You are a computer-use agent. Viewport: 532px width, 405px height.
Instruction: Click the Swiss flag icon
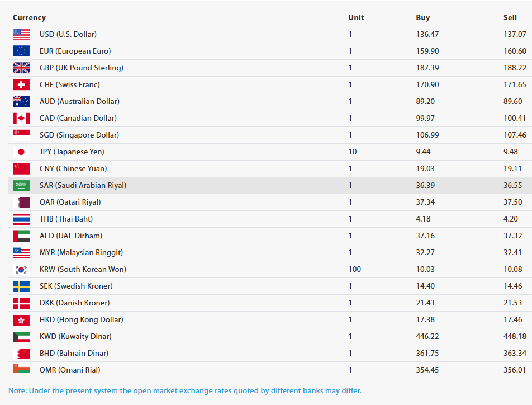tap(21, 84)
